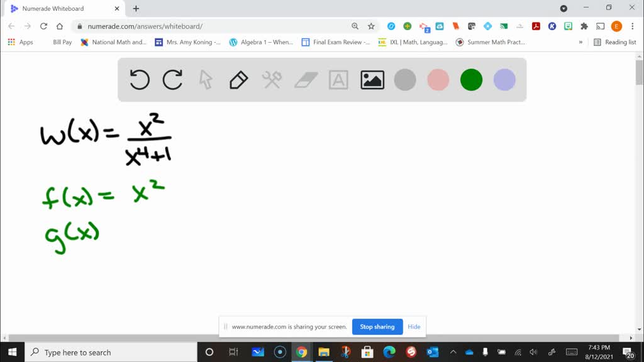This screenshot has width=644, height=362.
Task: Click the Chrome icon in the taskbar
Action: point(301,353)
